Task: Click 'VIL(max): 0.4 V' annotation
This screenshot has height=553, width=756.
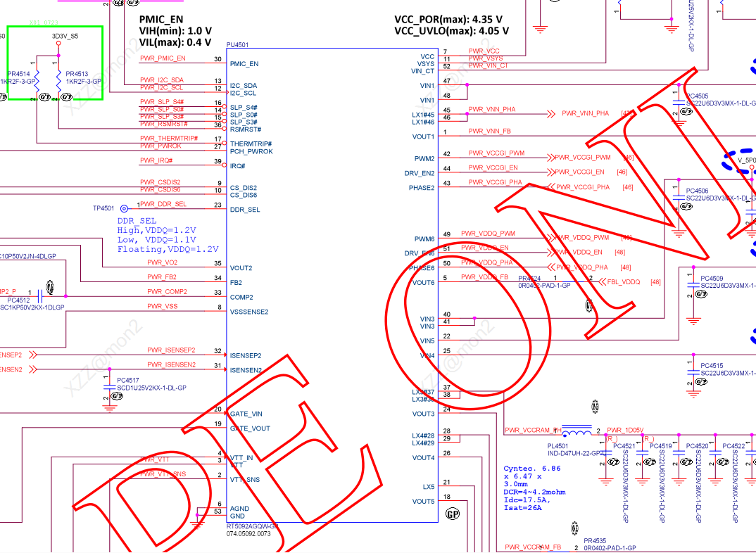Action: coord(175,42)
